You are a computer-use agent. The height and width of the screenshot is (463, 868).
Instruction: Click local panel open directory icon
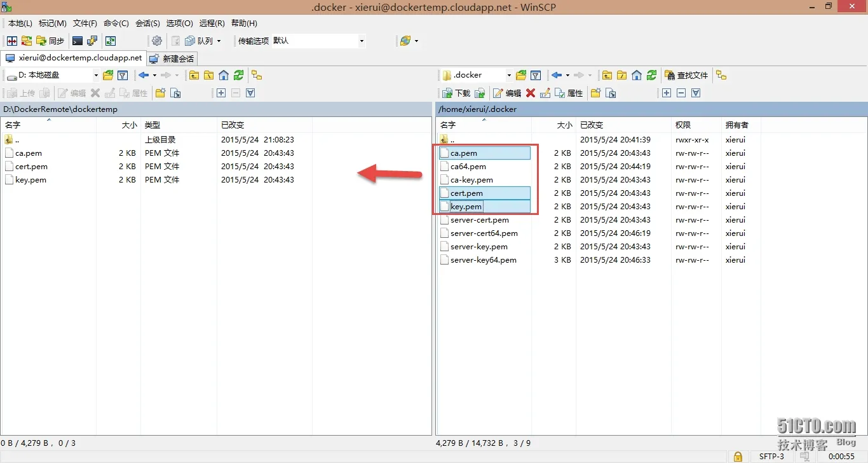(x=108, y=75)
